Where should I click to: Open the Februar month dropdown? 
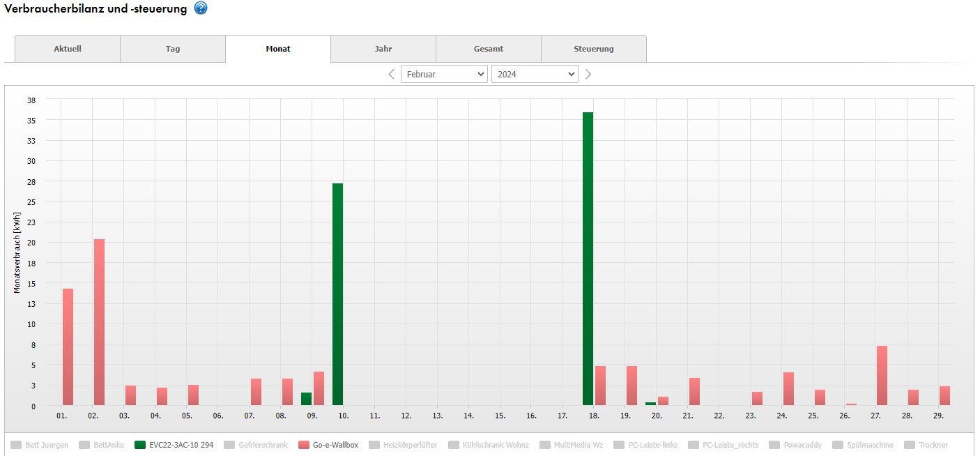(444, 74)
